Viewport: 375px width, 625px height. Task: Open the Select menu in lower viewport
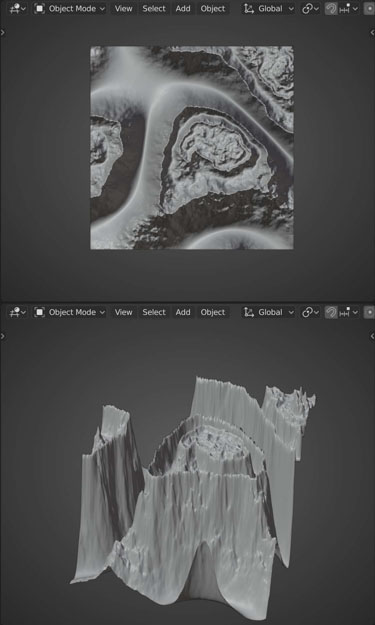click(x=154, y=312)
